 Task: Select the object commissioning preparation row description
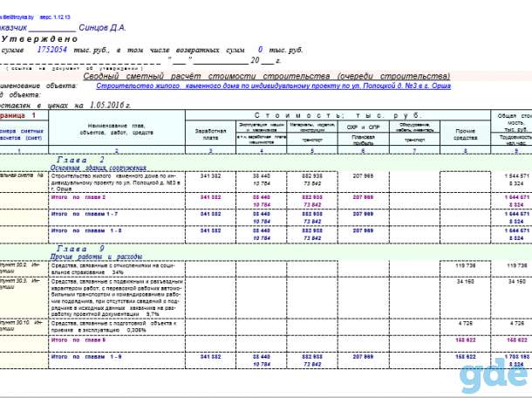pyautogui.click(x=113, y=326)
